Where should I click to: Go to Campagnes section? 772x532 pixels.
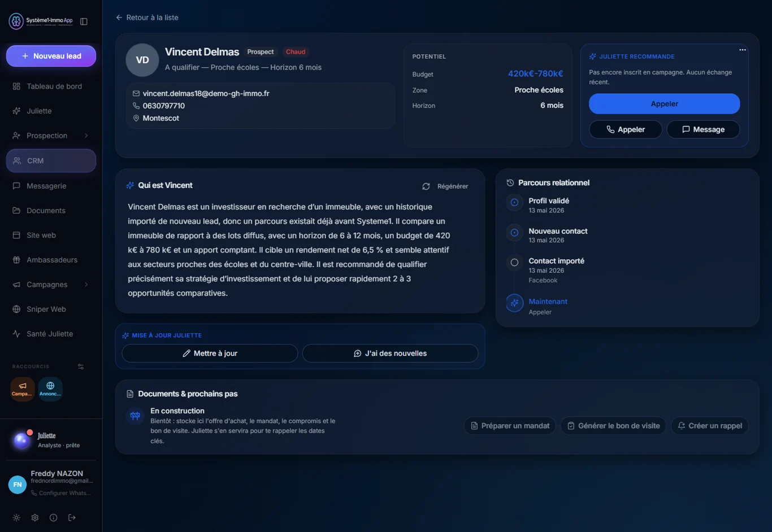click(47, 285)
